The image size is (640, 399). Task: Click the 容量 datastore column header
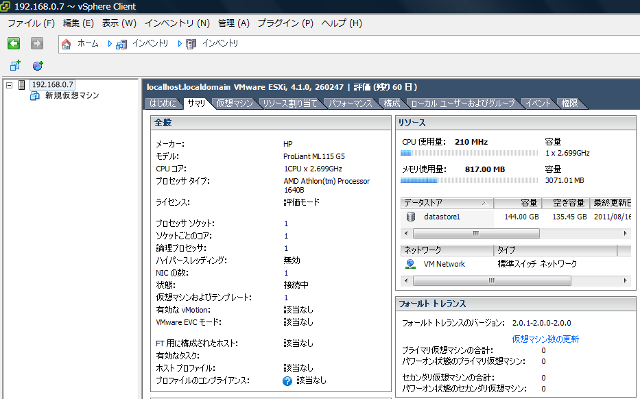click(518, 203)
